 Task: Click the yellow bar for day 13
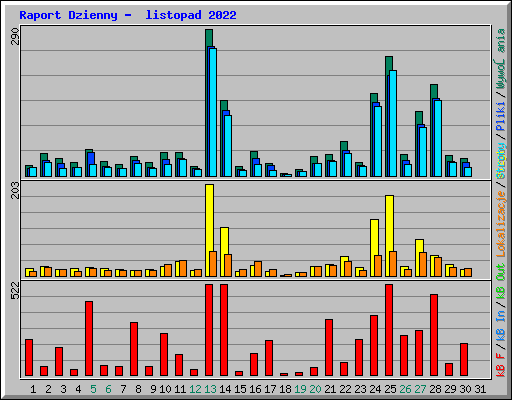(x=209, y=230)
